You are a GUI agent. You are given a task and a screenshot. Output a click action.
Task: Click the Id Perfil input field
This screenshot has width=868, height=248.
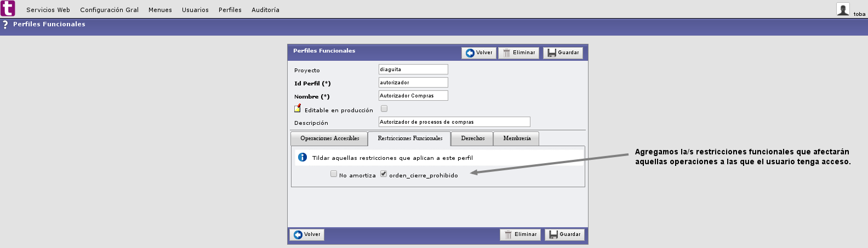(x=413, y=83)
